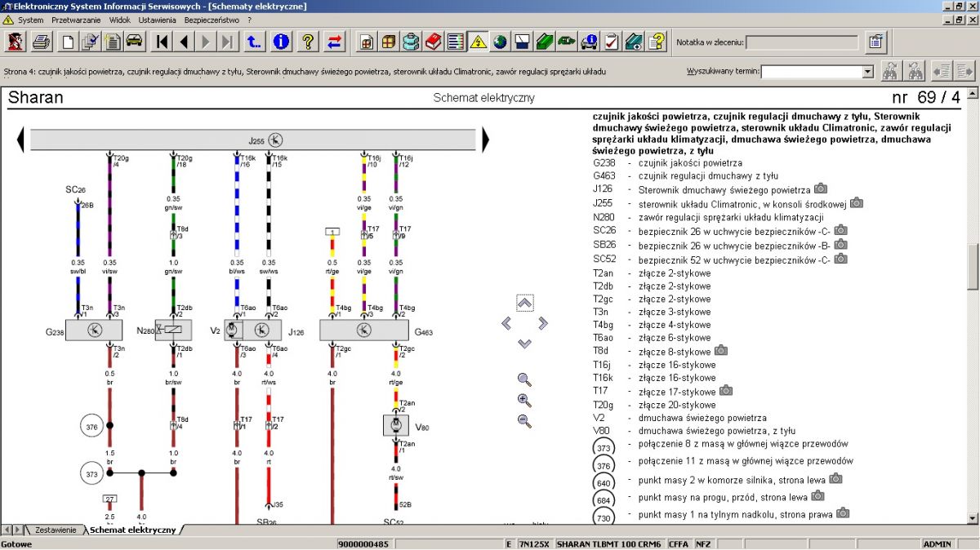Click camera icon next to J255 entry
The height and width of the screenshot is (550, 980).
click(857, 203)
